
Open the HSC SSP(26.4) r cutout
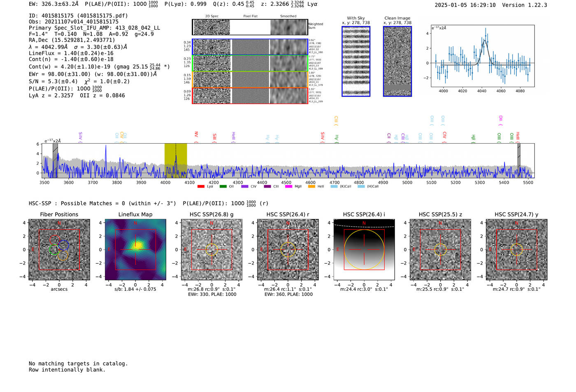[288, 250]
